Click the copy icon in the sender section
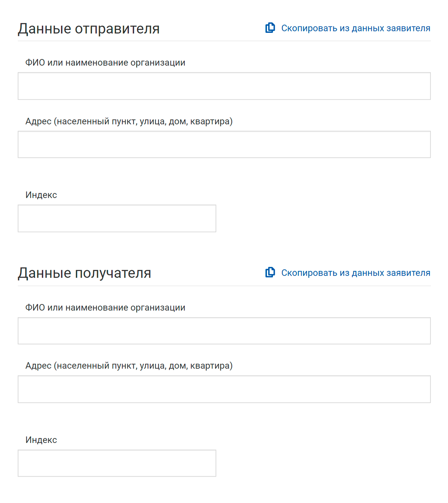The width and height of the screenshot is (448, 503). pos(270,28)
